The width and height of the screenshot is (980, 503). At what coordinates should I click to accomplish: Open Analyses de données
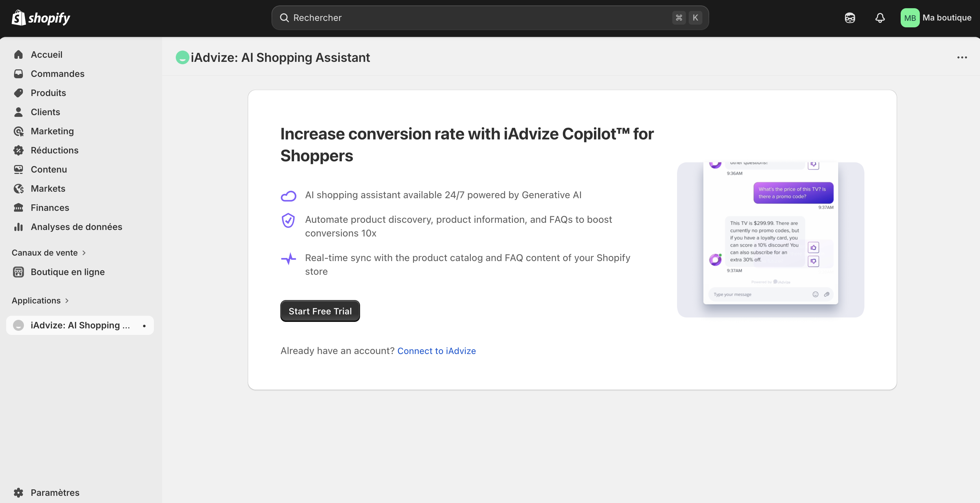(x=76, y=227)
